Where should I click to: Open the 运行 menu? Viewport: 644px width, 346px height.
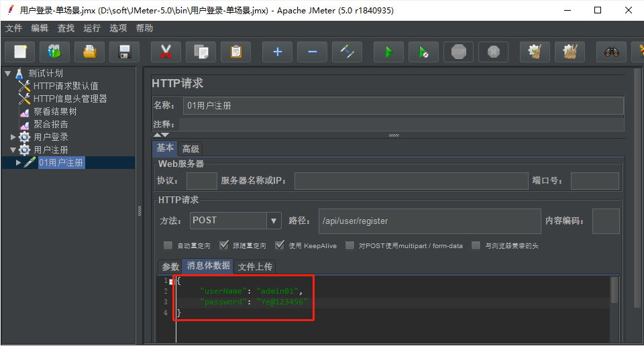(92, 28)
